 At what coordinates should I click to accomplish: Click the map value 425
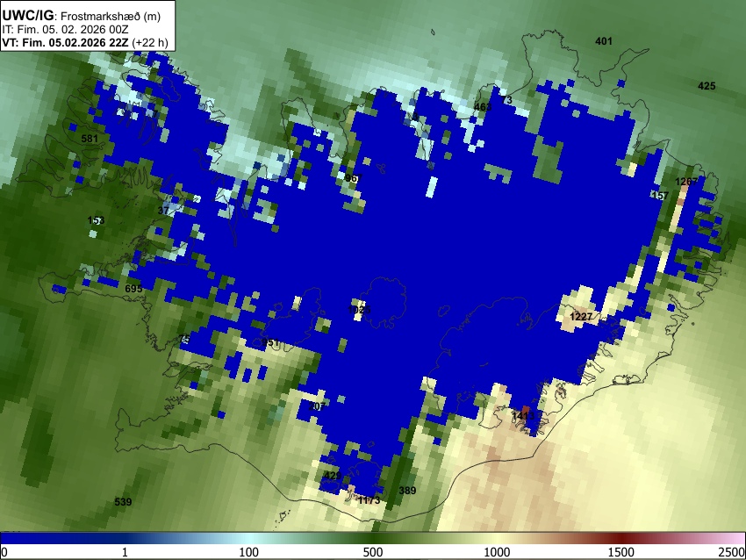point(707,86)
